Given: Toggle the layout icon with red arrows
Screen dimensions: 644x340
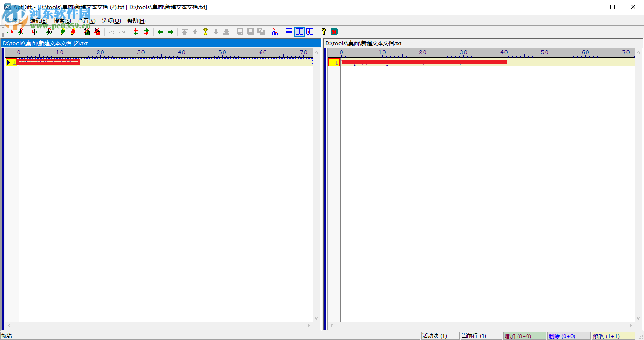Looking at the screenshot, I should point(310,32).
